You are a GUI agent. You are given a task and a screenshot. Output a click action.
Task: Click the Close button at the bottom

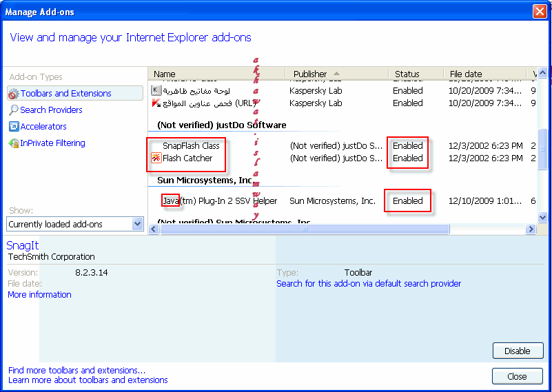(x=517, y=376)
